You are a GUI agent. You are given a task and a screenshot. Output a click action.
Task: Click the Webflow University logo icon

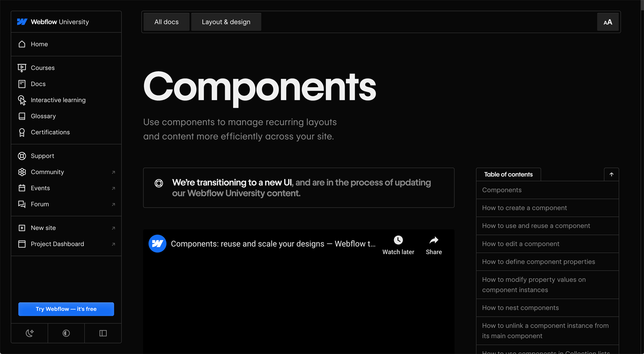pyautogui.click(x=22, y=22)
